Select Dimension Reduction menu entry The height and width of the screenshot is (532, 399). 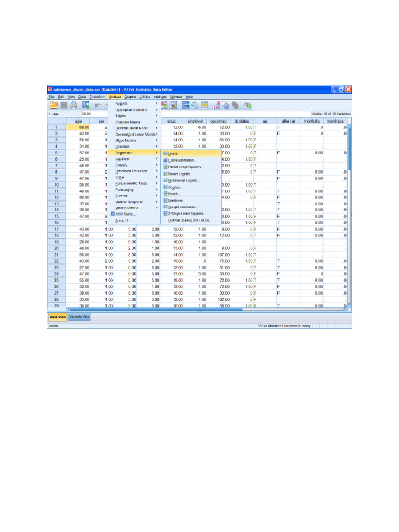pyautogui.click(x=134, y=171)
